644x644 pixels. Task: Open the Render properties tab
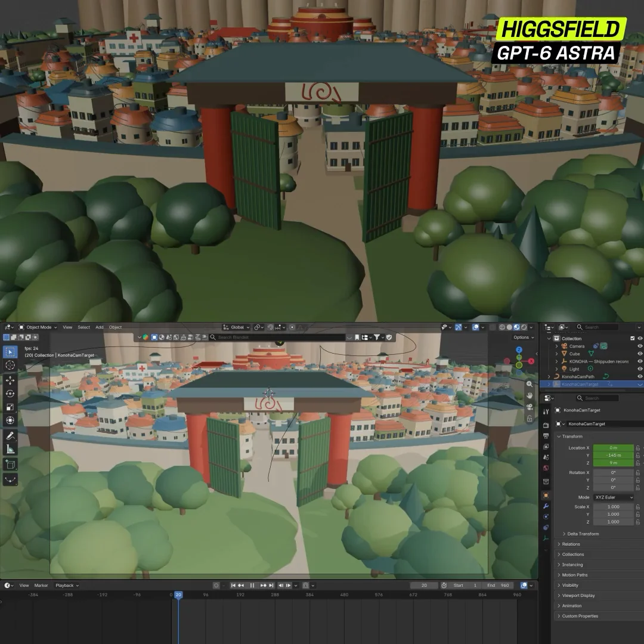(x=546, y=426)
